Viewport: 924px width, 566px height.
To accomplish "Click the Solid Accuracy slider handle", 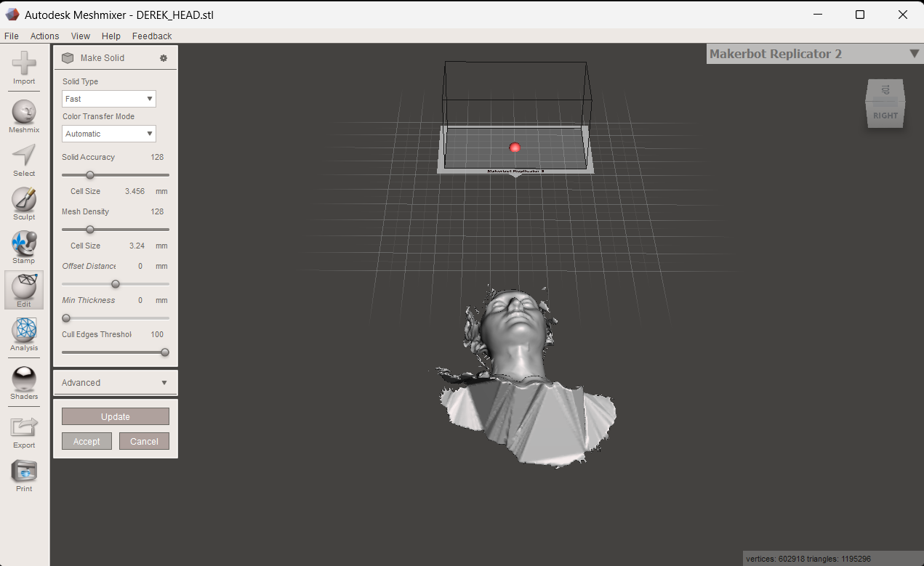I will (90, 174).
